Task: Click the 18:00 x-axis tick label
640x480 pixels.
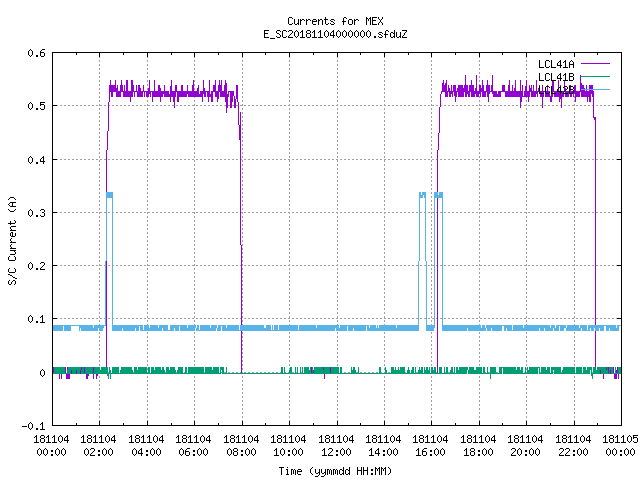Action: pyautogui.click(x=478, y=452)
